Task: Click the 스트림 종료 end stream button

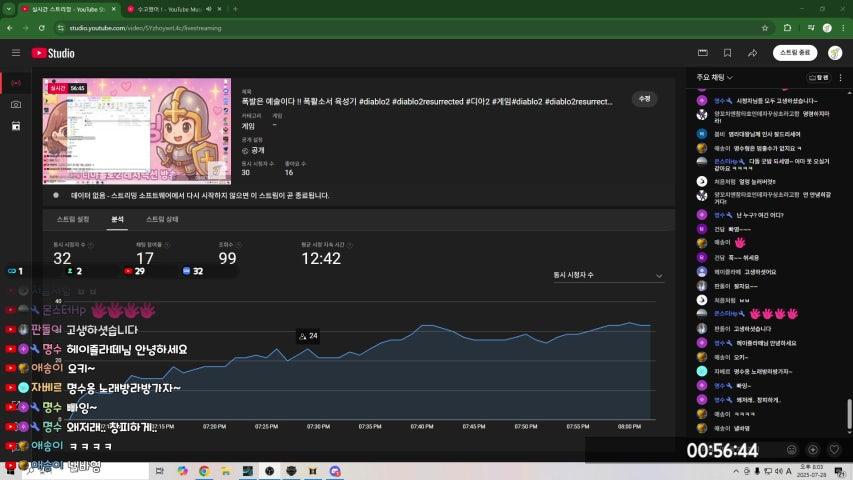Action: coord(795,53)
